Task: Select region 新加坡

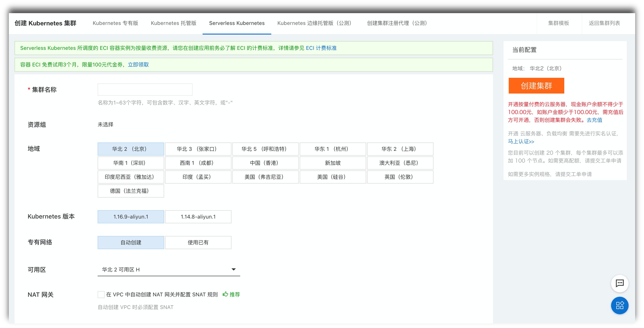Action: [x=333, y=163]
